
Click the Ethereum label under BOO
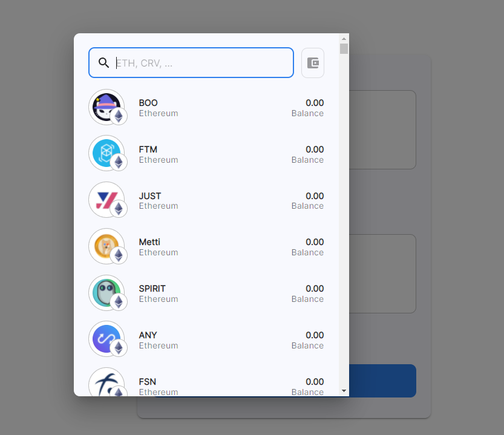tap(159, 114)
